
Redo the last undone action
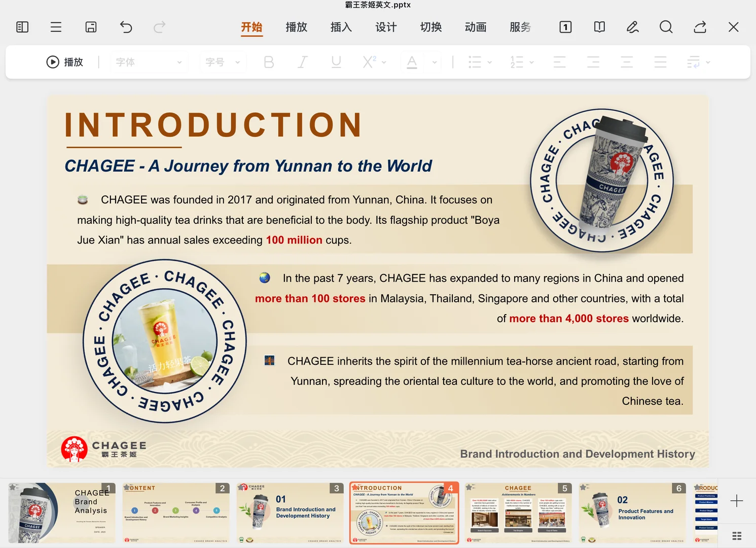[x=159, y=27]
